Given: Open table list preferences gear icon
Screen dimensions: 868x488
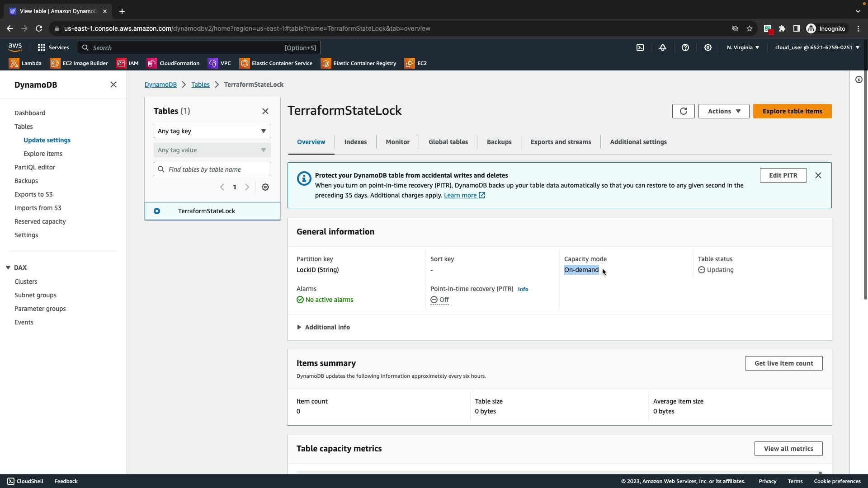Looking at the screenshot, I should pos(265,187).
